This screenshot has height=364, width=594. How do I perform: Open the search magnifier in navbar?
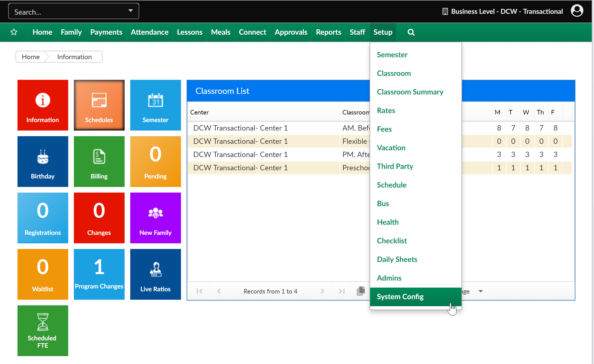tap(411, 32)
